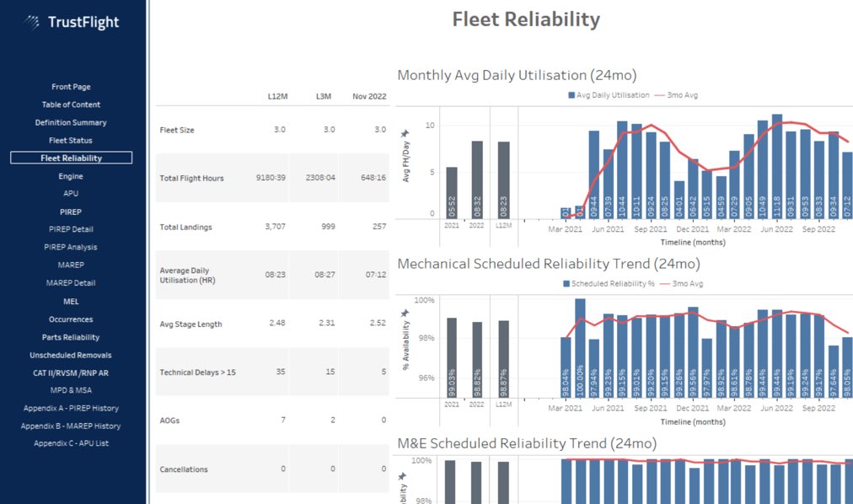Click the 08:27 utilisation value
The height and width of the screenshot is (504, 853).
pyautogui.click(x=325, y=275)
